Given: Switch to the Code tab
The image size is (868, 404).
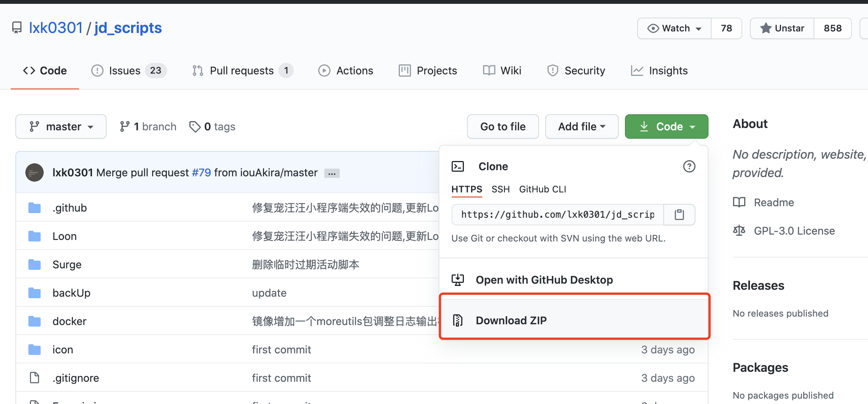Looking at the screenshot, I should click(45, 71).
